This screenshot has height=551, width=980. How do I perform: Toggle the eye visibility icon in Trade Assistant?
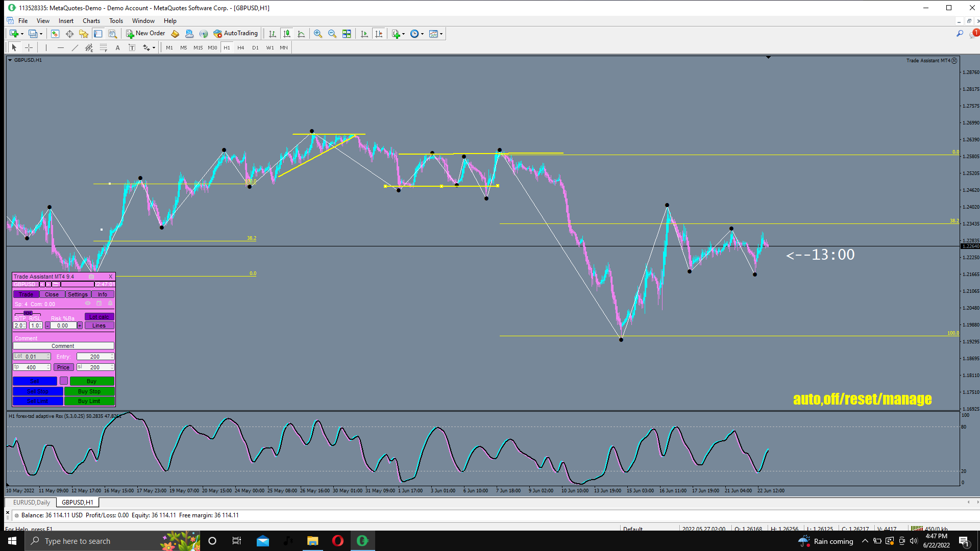coord(88,304)
